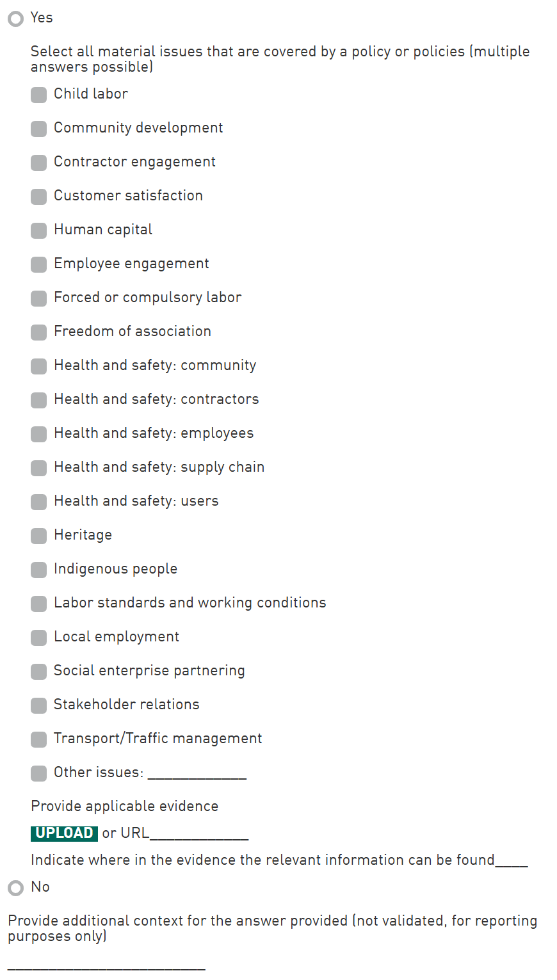The width and height of the screenshot is (557, 980).
Task: Click the additional context text field
Action: coord(106,963)
